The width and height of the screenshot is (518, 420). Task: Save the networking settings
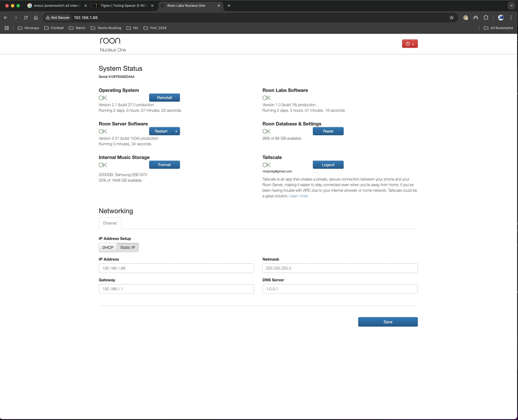tap(388, 322)
